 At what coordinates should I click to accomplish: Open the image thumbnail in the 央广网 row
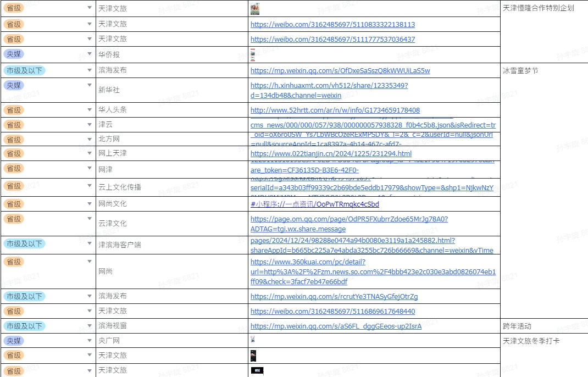[x=253, y=340]
